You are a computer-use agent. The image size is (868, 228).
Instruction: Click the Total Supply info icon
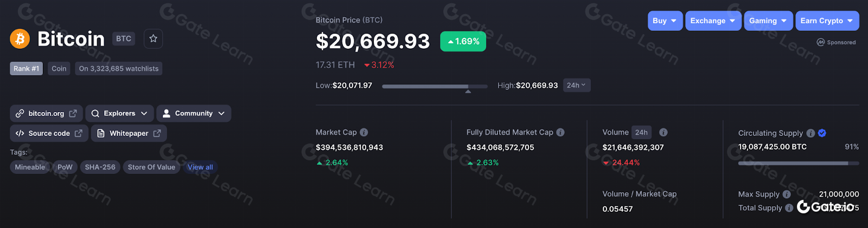(x=789, y=208)
